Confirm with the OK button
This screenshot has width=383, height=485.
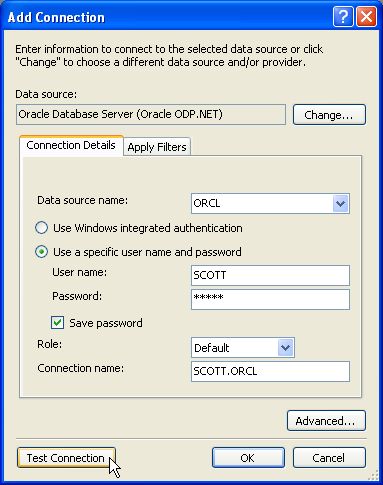(x=248, y=458)
